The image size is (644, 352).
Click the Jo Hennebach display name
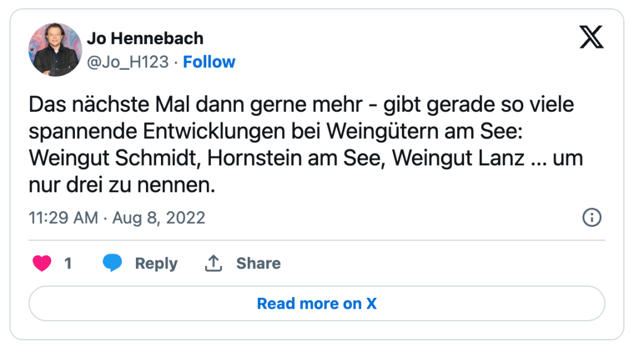pos(145,38)
